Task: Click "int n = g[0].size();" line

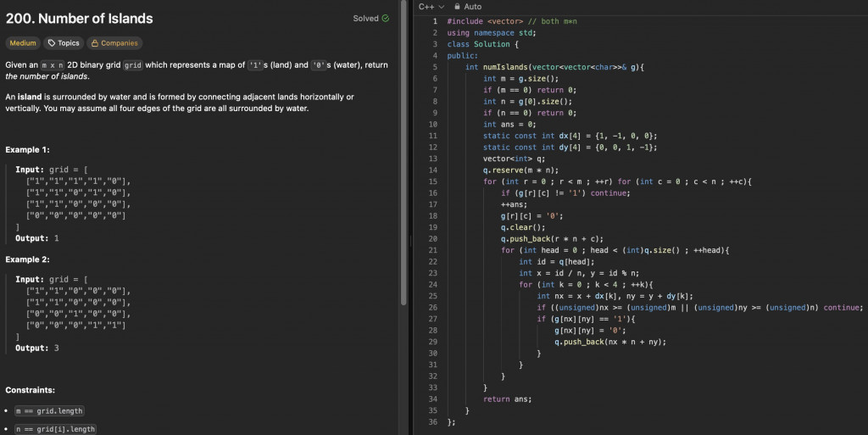Action: (527, 102)
